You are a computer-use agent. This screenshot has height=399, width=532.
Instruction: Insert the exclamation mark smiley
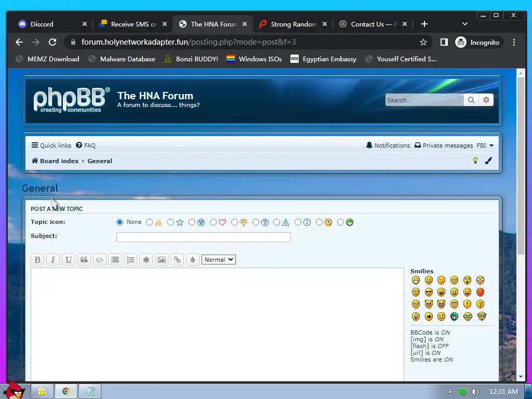click(467, 304)
